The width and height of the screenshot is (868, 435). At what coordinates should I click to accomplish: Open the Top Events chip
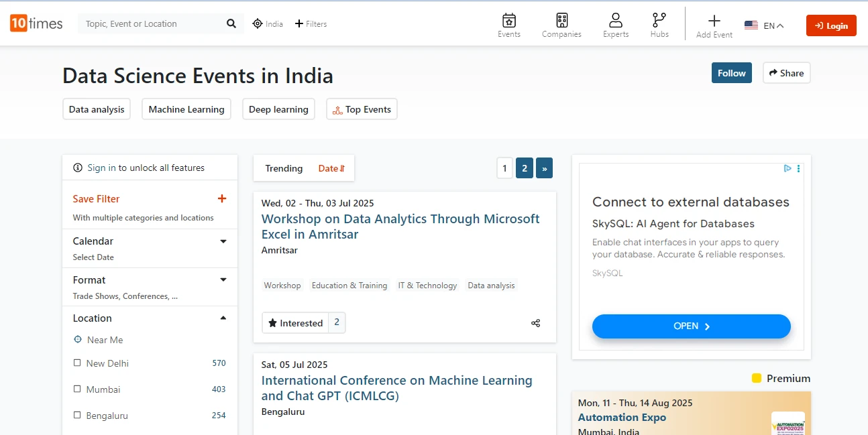[362, 109]
